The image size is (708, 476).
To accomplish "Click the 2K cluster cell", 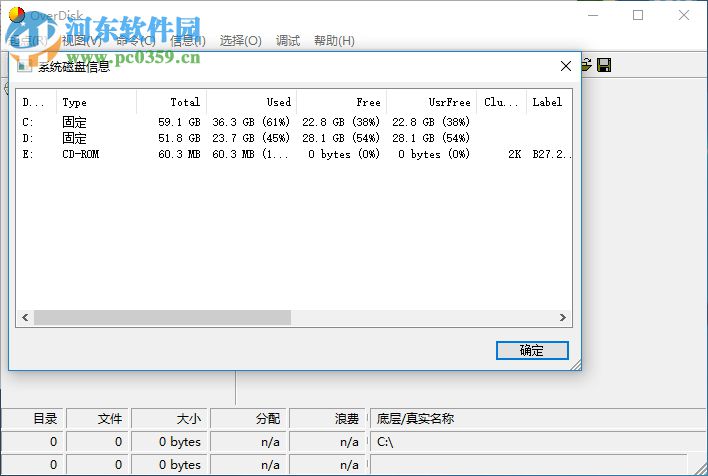I will coord(514,154).
